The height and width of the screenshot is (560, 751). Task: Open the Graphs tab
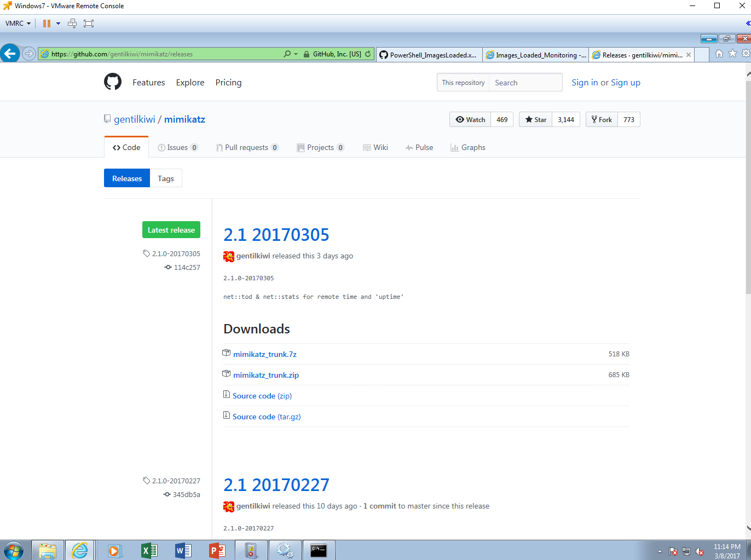[x=468, y=147]
